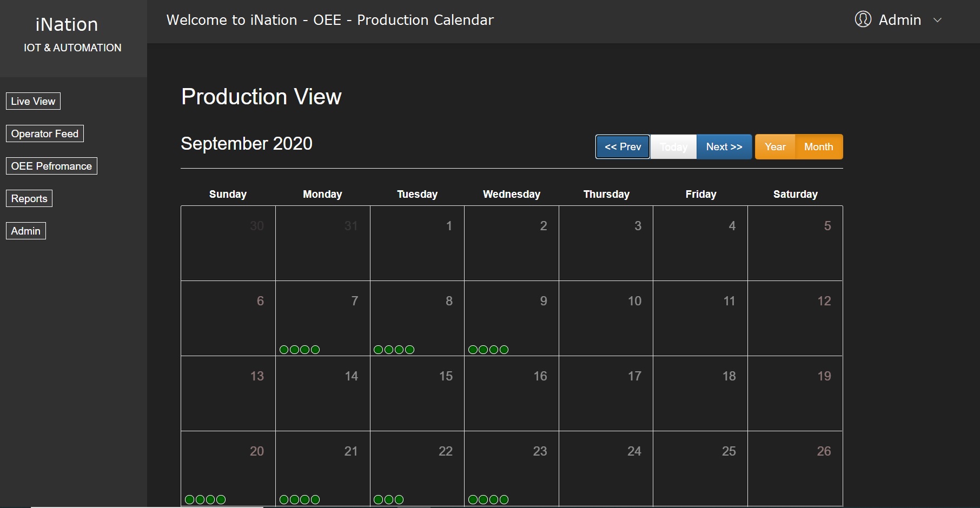The width and height of the screenshot is (980, 508).
Task: Click last green status dot on September 8
Action: click(x=410, y=350)
